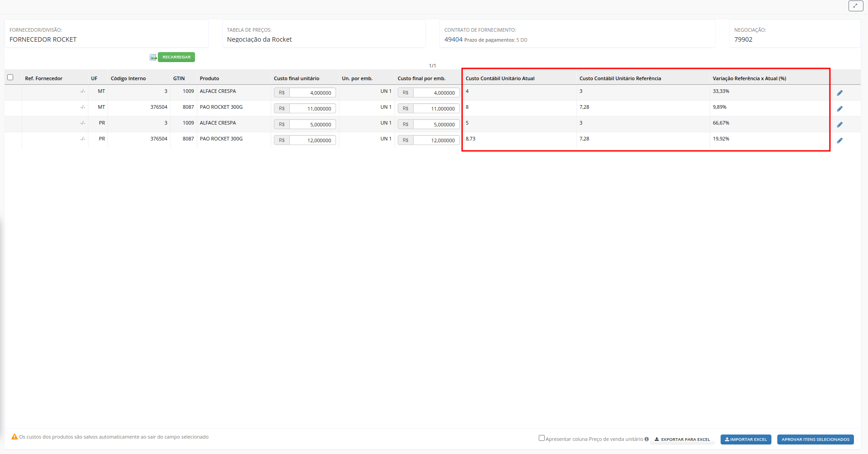
Task: Open supply contract link 49404
Action: point(453,39)
